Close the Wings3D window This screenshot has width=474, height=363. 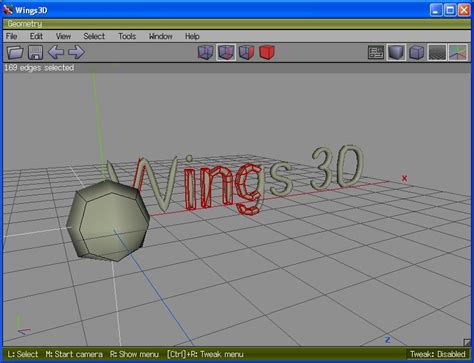[464, 10]
